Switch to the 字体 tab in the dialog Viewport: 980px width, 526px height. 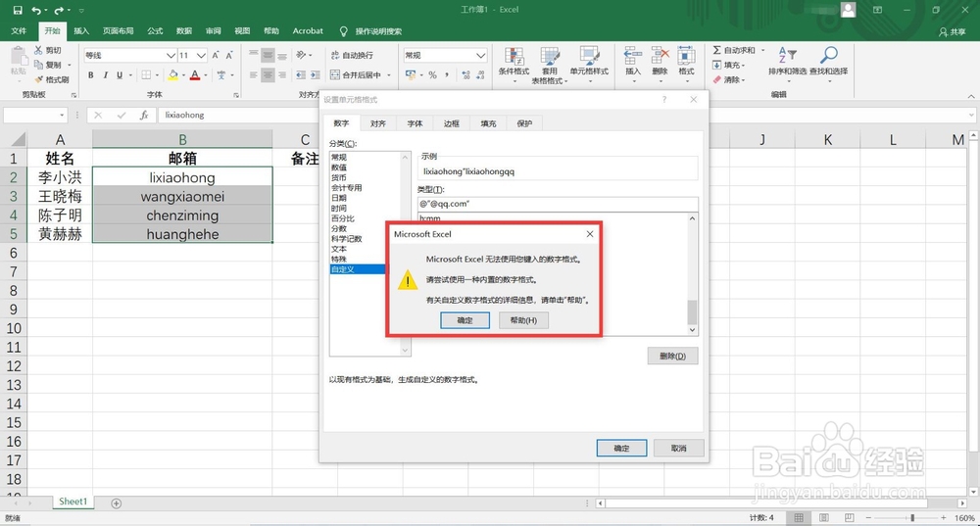(415, 123)
